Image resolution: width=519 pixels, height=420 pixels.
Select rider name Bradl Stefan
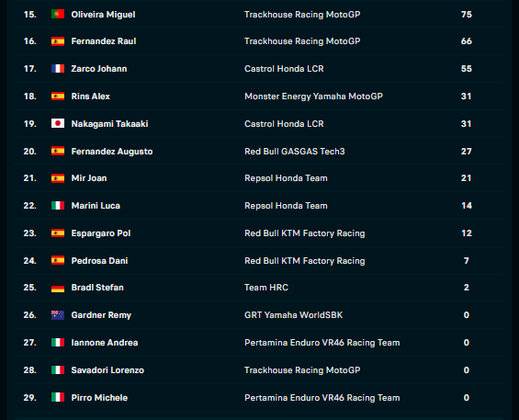(x=97, y=288)
